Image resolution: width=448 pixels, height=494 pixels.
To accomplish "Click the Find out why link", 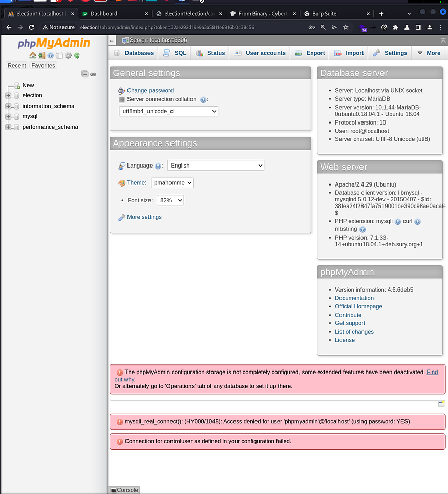I will tap(432, 373).
